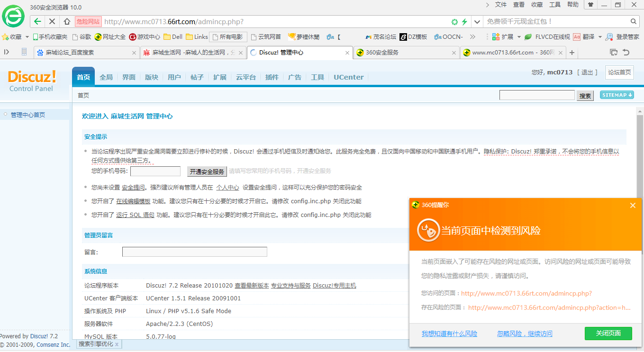Toggle the sidebar panel icon left of tabs
644x352 pixels.
(7, 52)
